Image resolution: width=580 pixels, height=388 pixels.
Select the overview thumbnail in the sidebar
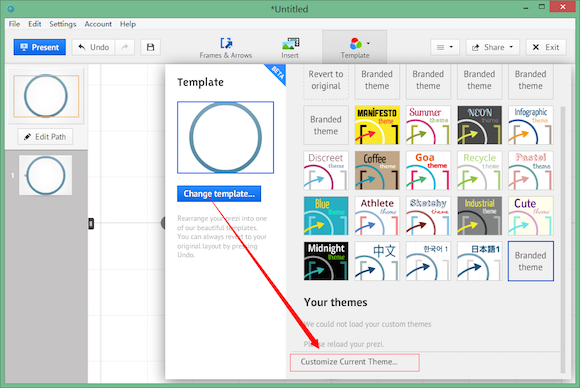point(46,96)
